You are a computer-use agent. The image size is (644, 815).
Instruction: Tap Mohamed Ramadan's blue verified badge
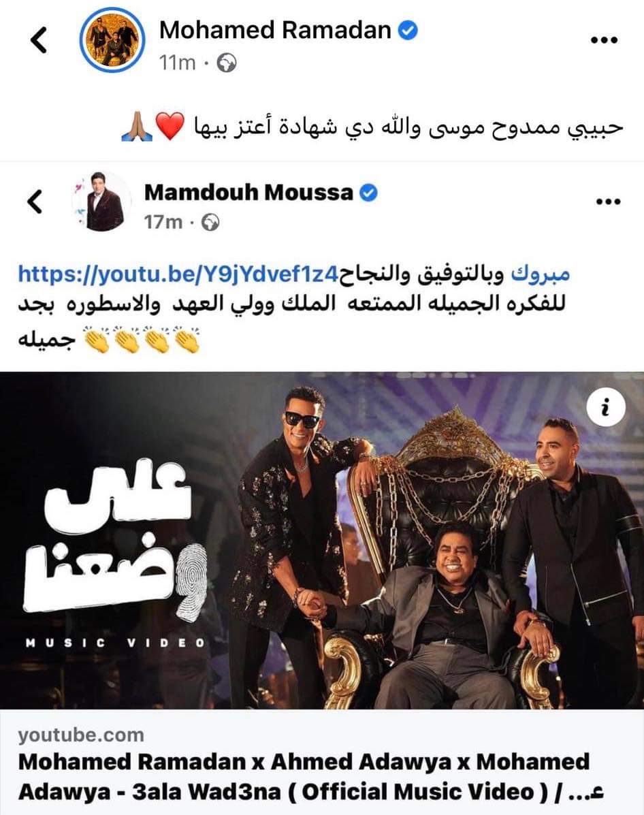[408, 31]
